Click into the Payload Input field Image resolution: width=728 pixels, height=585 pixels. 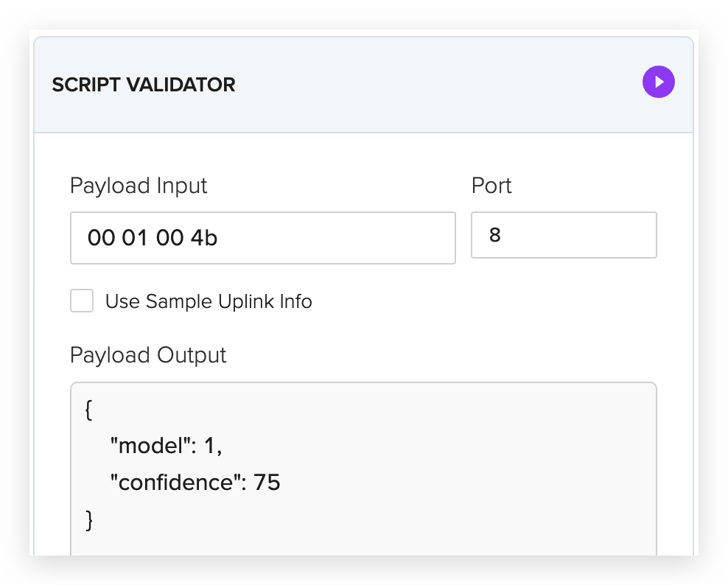[x=263, y=238]
